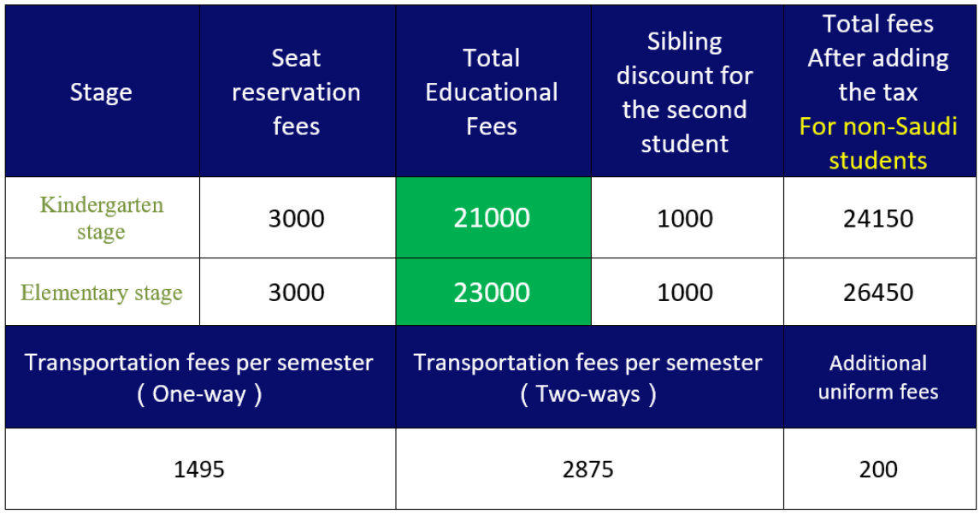Click Elementary seat reservation 3000 value

(x=298, y=292)
